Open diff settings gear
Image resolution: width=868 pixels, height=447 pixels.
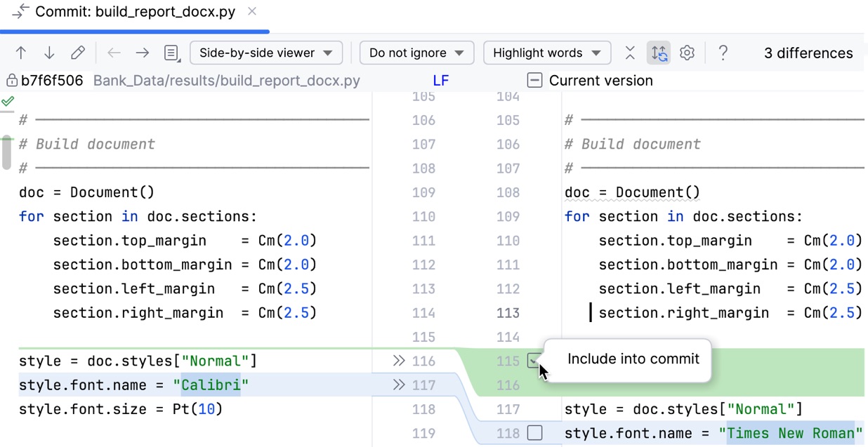(x=688, y=53)
